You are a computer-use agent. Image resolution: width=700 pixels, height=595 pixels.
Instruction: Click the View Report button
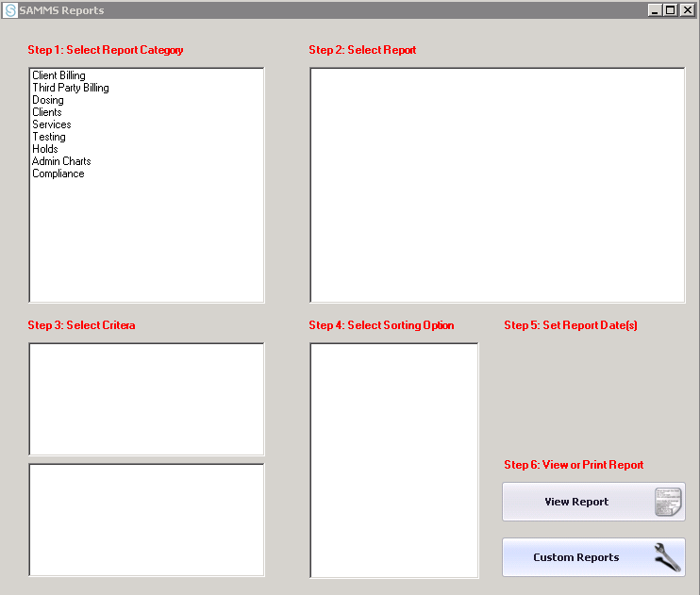tap(593, 502)
